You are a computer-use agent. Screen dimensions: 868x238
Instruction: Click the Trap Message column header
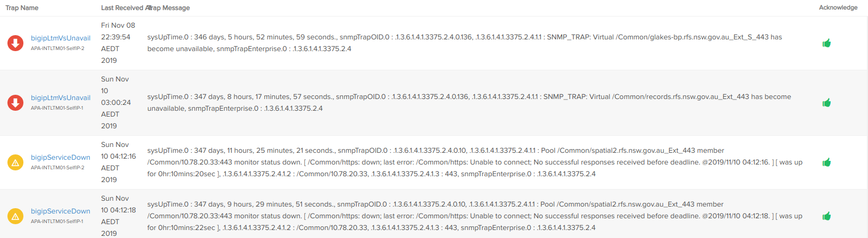pyautogui.click(x=170, y=8)
